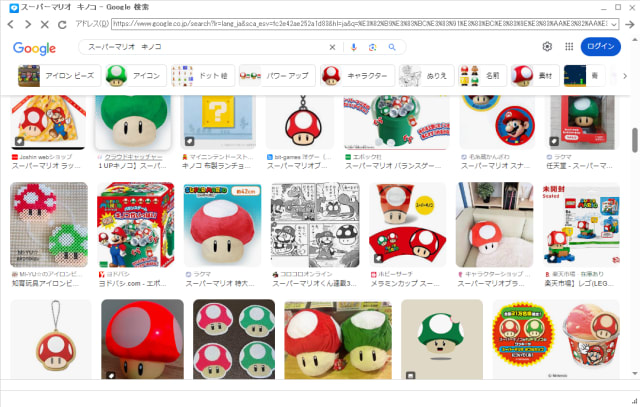The image size is (640, 407).
Task: Open the red mushroom keychain thumbnail
Action: point(302,122)
